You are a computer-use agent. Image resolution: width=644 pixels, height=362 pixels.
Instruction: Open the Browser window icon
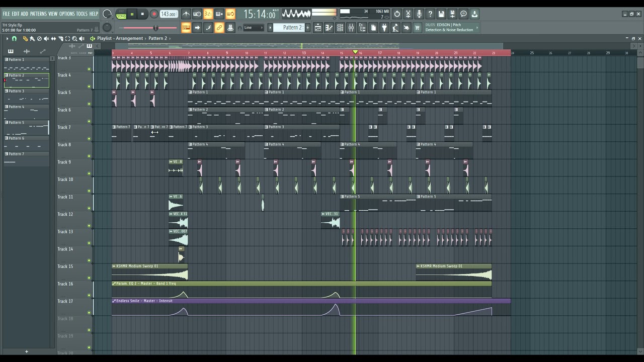(362, 28)
